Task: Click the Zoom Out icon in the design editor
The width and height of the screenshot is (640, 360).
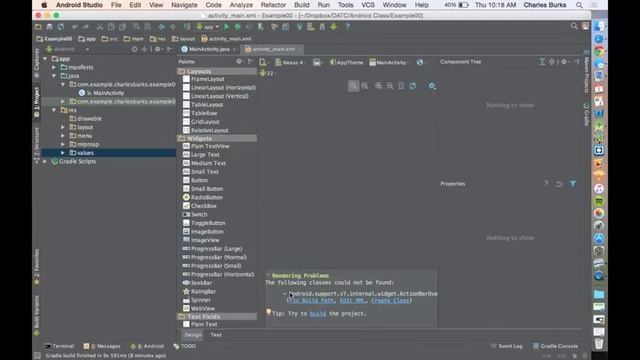Action: coord(390,86)
